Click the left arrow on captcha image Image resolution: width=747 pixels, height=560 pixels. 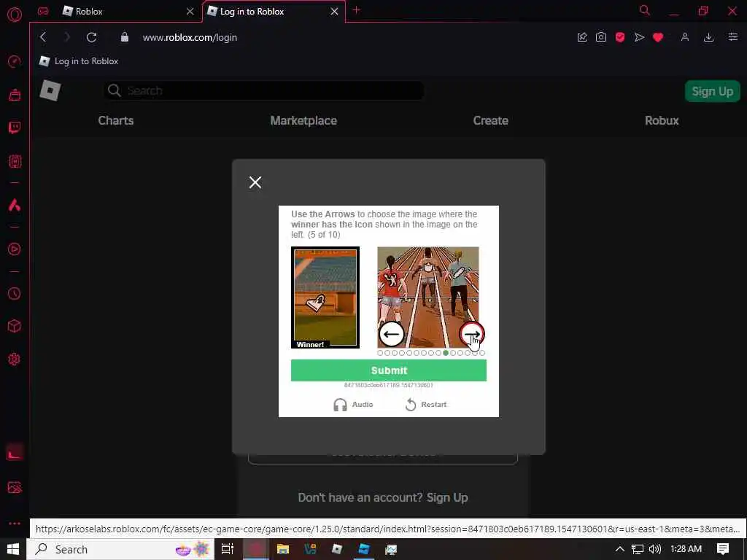(x=391, y=334)
